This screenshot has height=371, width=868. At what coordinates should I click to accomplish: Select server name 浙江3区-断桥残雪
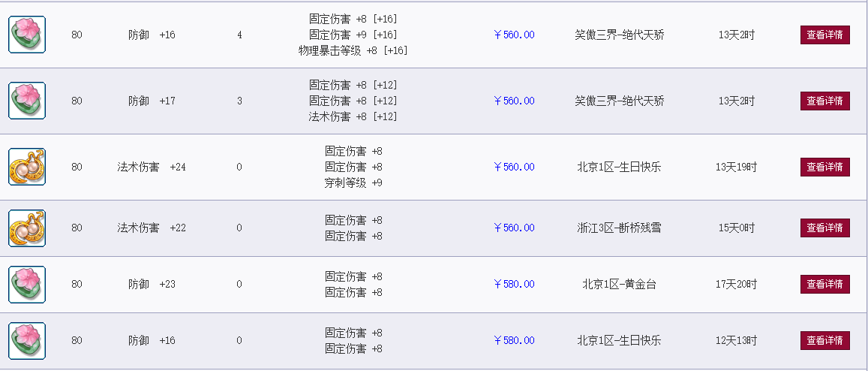pyautogui.click(x=620, y=228)
